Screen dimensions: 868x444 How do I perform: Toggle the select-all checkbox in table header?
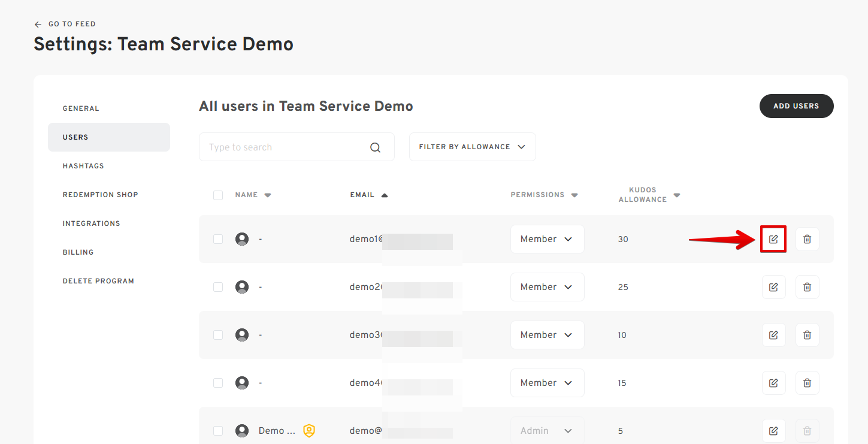coord(218,195)
